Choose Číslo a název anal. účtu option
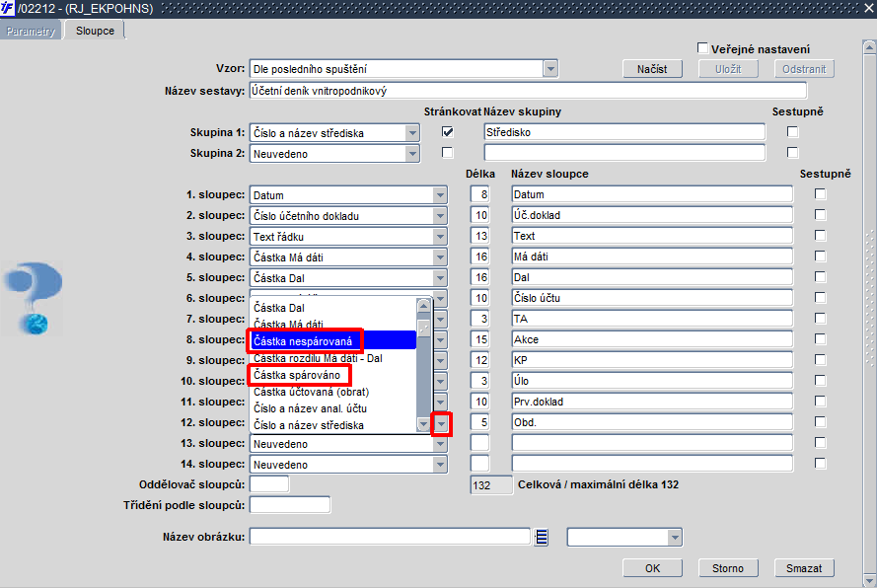Image resolution: width=877 pixels, height=588 pixels. [x=311, y=408]
